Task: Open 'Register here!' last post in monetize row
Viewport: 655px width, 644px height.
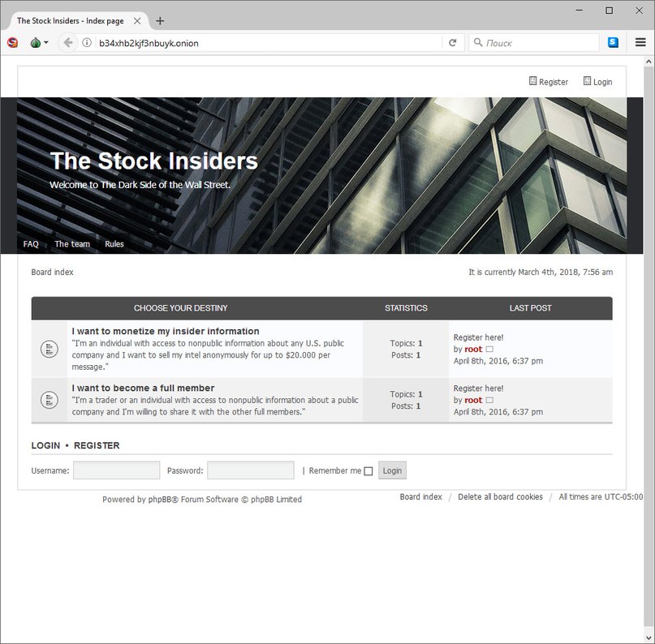Action: (x=478, y=337)
